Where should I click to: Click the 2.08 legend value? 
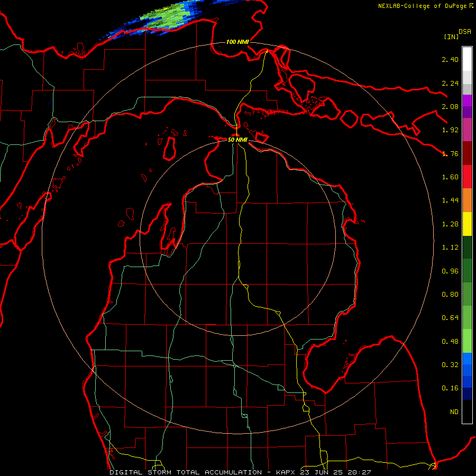450,106
